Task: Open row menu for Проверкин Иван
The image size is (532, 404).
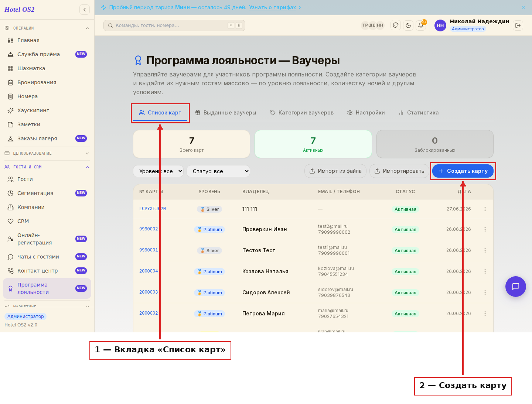Action: point(485,229)
